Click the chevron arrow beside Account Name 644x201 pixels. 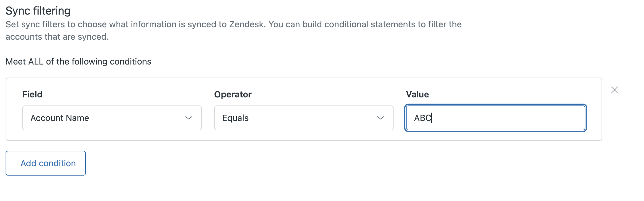(x=189, y=118)
